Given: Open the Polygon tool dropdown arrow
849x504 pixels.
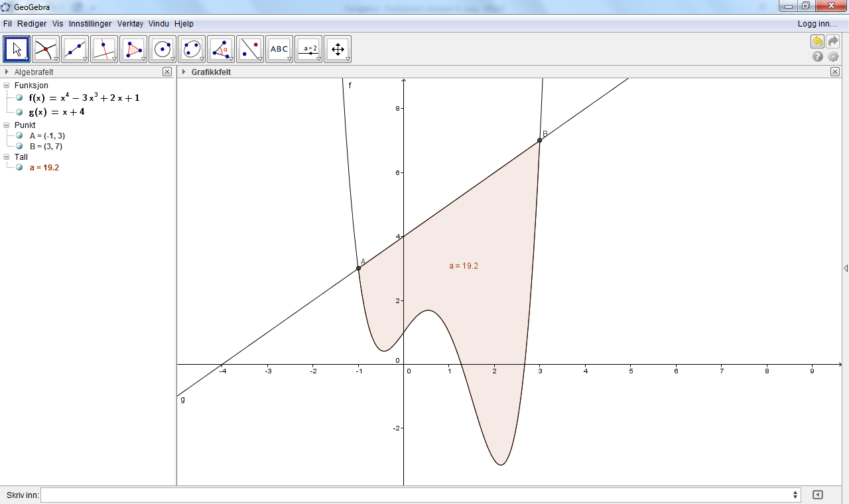Looking at the screenshot, I should click(143, 60).
